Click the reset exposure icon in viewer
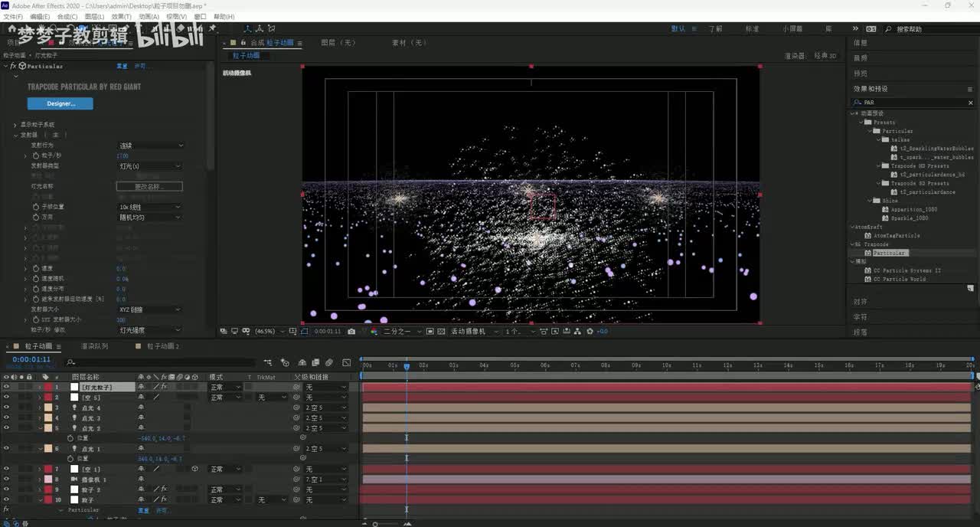This screenshot has width=980, height=527. pyautogui.click(x=590, y=331)
